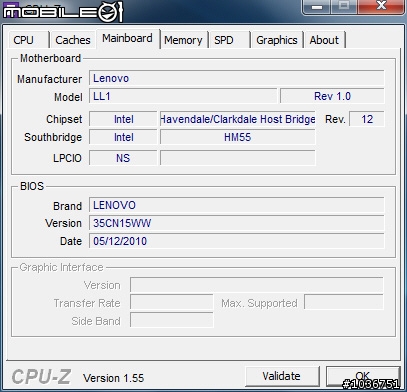The height and width of the screenshot is (392, 407).
Task: Switch to the CPU tab
Action: (x=29, y=40)
